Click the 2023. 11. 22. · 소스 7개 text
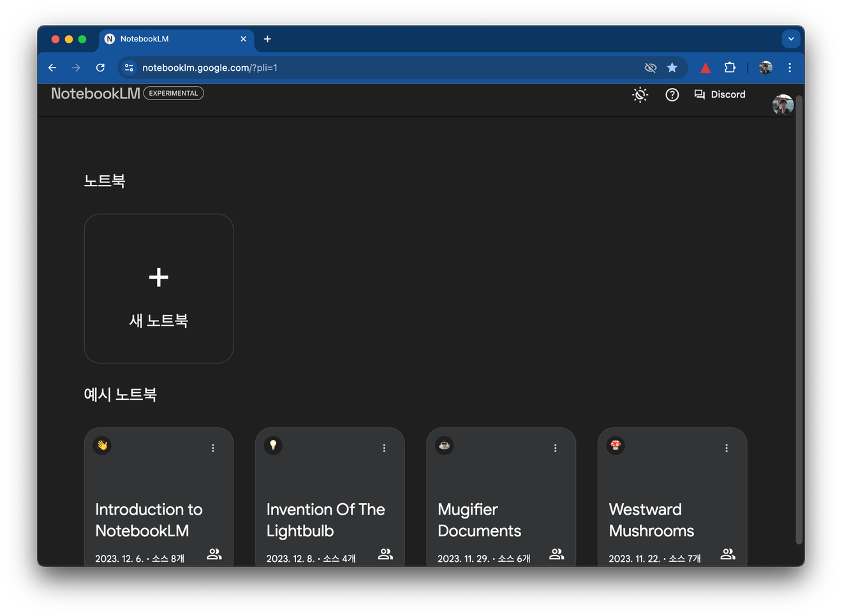 (x=655, y=559)
